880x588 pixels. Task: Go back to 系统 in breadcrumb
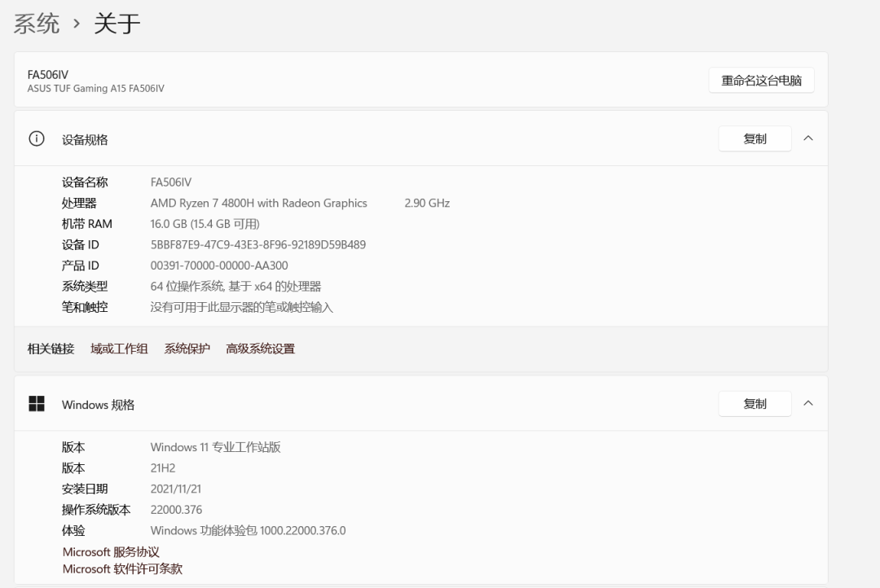coord(37,24)
